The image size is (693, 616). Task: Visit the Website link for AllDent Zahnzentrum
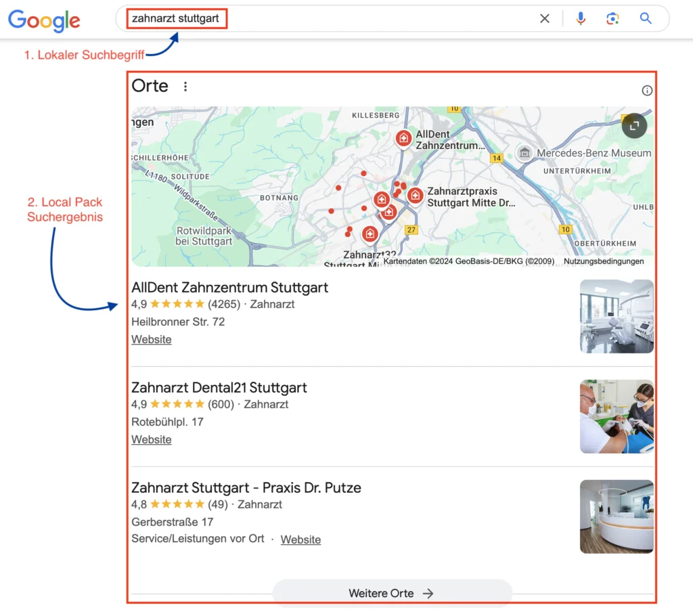152,339
